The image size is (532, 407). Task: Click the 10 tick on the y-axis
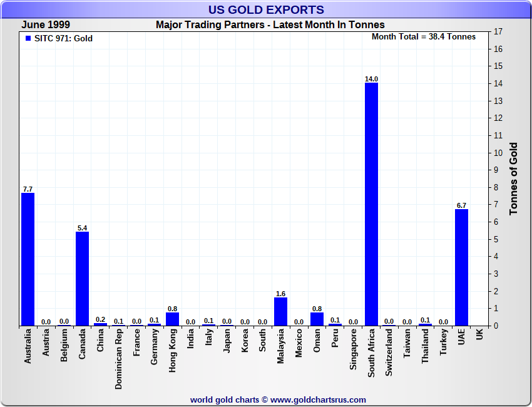498,153
